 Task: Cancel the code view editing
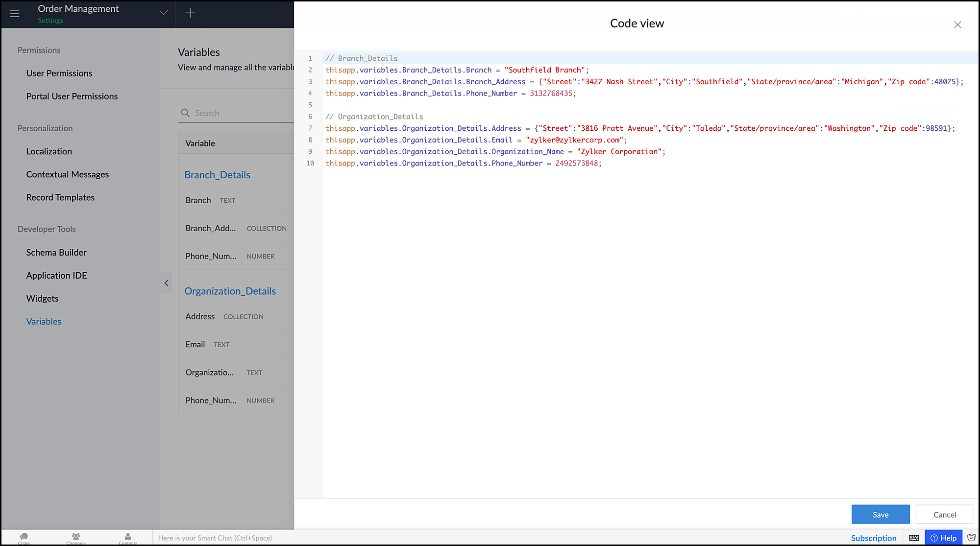[x=944, y=515]
